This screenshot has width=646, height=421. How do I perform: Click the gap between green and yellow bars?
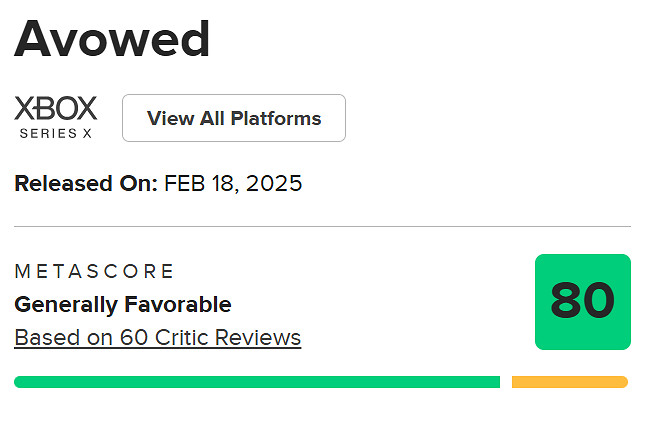pos(506,382)
